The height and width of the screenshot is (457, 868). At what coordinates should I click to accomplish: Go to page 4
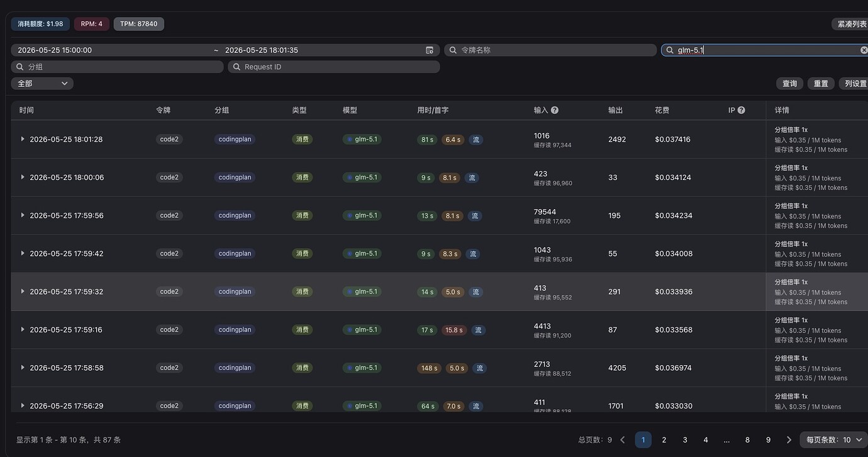[706, 440]
